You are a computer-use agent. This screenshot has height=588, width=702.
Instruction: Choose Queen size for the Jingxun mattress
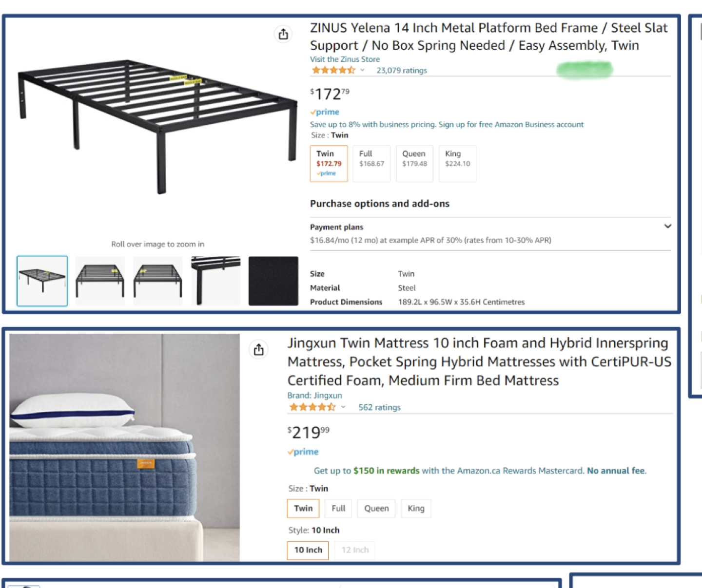click(x=376, y=509)
